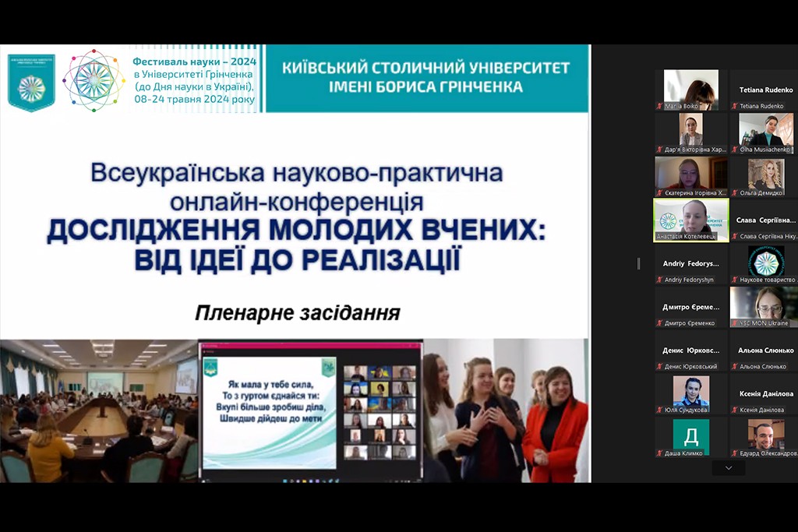The height and width of the screenshot is (532, 798).
Task: Click the green Д avatar tile
Action: pyautogui.click(x=691, y=435)
